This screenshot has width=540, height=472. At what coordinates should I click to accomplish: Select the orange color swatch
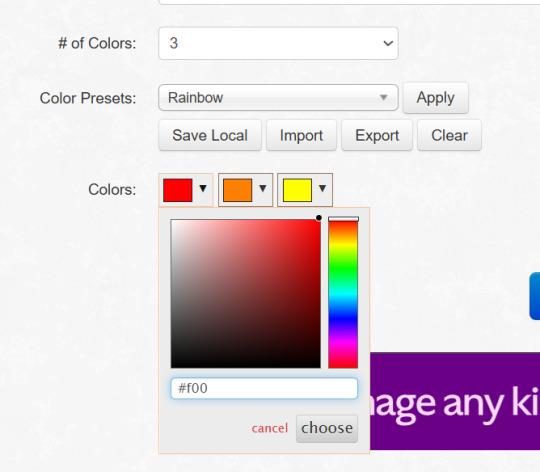[238, 190]
